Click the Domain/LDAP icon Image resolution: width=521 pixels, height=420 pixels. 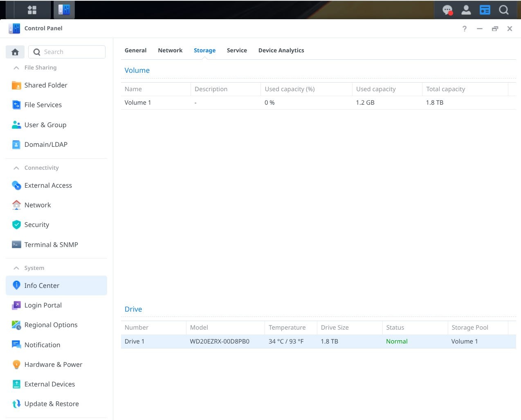[16, 144]
